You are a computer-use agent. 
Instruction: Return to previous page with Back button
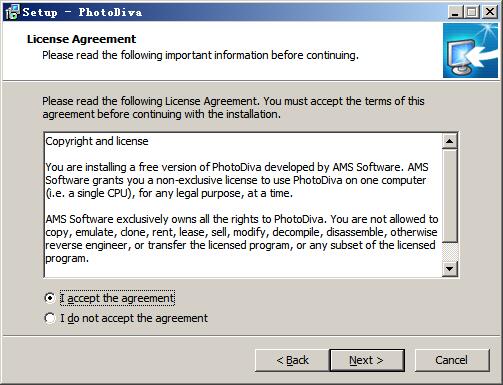point(292,360)
